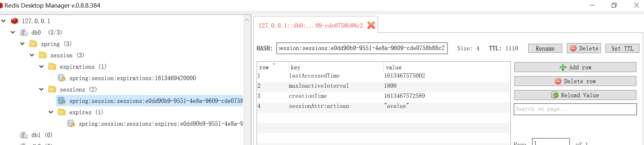Close the 127.0.0.1::db0 tab with red X
The height and width of the screenshot is (145, 644).
371,25
